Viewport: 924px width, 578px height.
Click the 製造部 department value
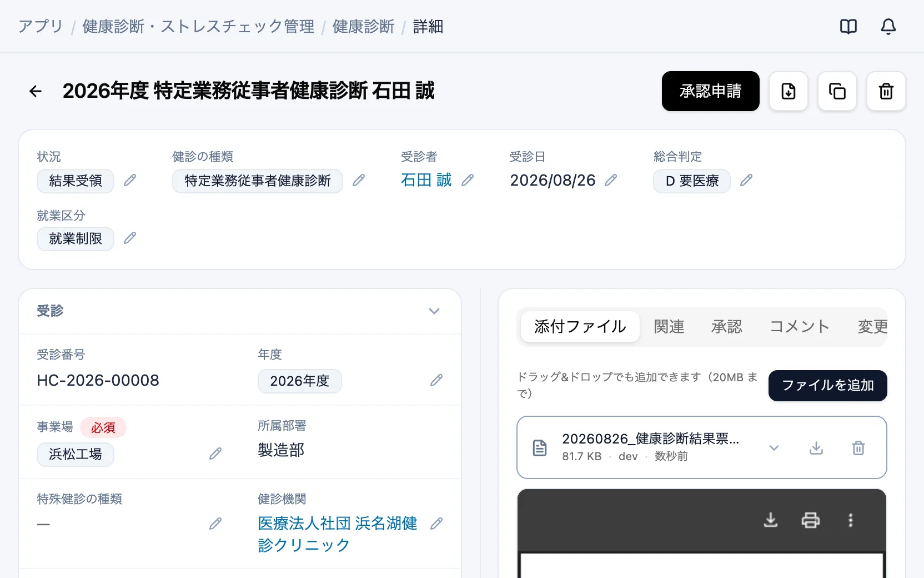pos(281,450)
